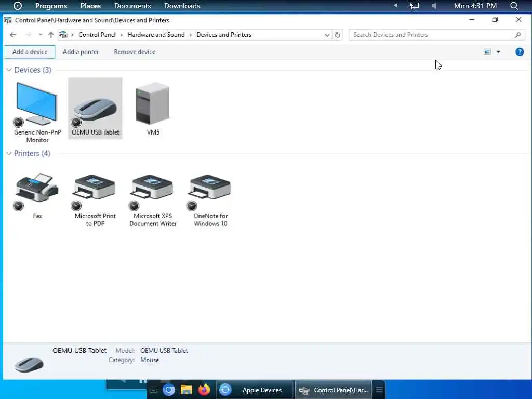Viewport: 532px width, 399px height.
Task: Expand the address bar history dropdown
Action: click(x=327, y=35)
